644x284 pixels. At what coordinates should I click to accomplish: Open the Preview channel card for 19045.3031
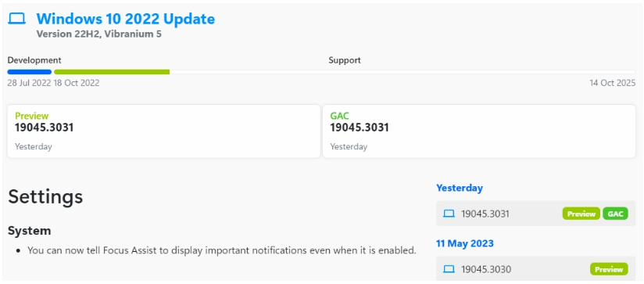163,131
